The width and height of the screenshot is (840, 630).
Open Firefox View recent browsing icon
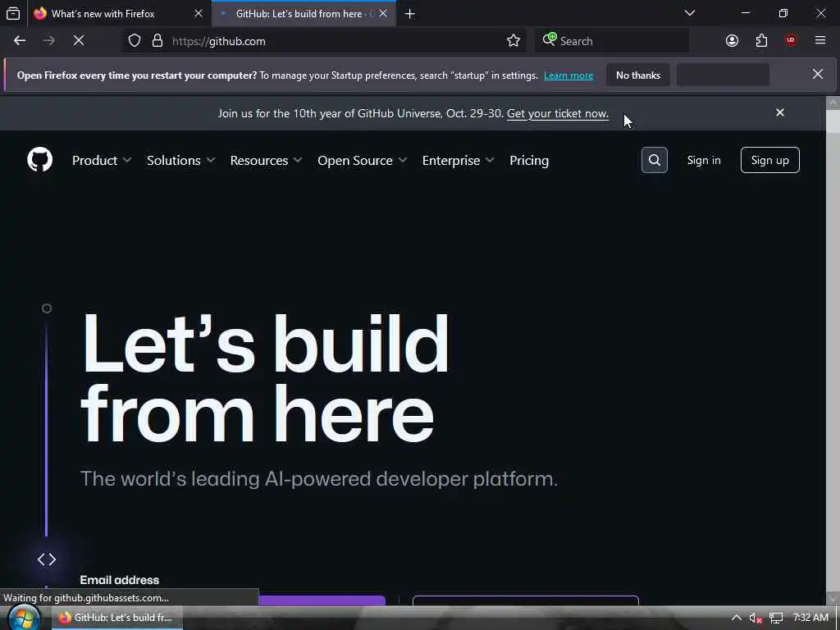click(13, 13)
